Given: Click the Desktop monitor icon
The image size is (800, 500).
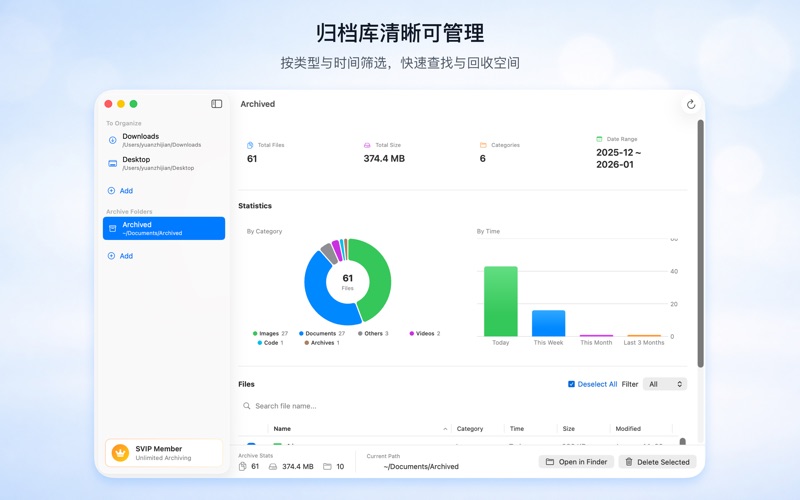Looking at the screenshot, I should [x=113, y=163].
